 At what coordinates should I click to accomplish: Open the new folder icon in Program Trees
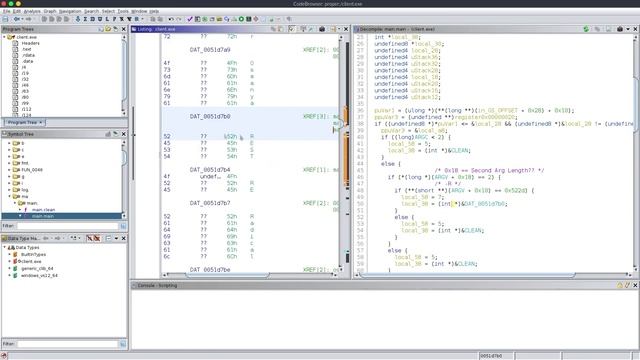[108, 29]
